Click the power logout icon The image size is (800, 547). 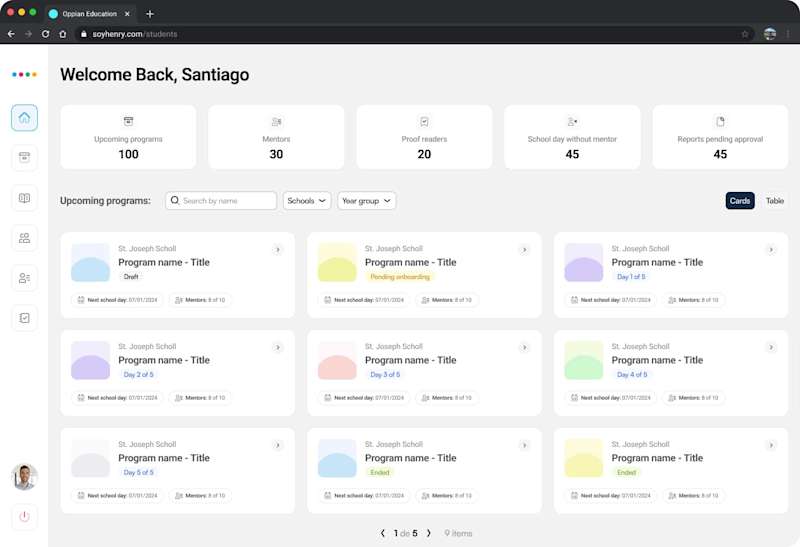[x=24, y=516]
